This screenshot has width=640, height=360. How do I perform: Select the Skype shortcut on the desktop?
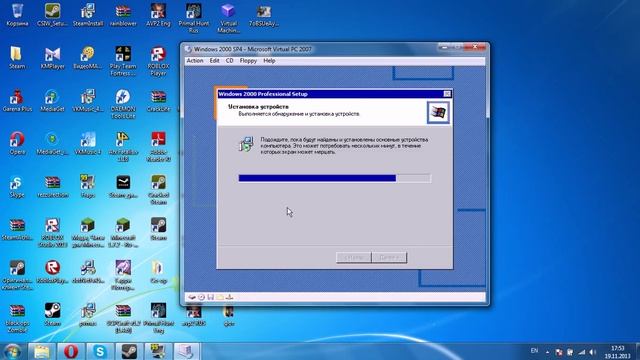(17, 187)
